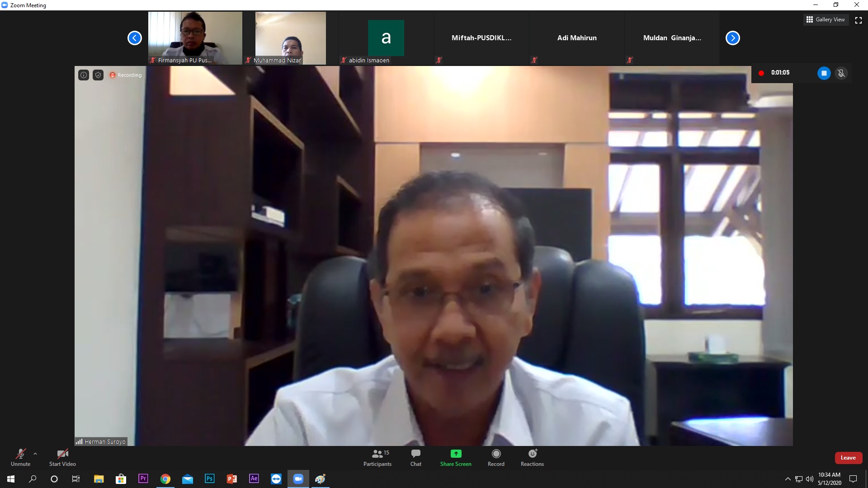Enter full screen mode icon

point(859,20)
